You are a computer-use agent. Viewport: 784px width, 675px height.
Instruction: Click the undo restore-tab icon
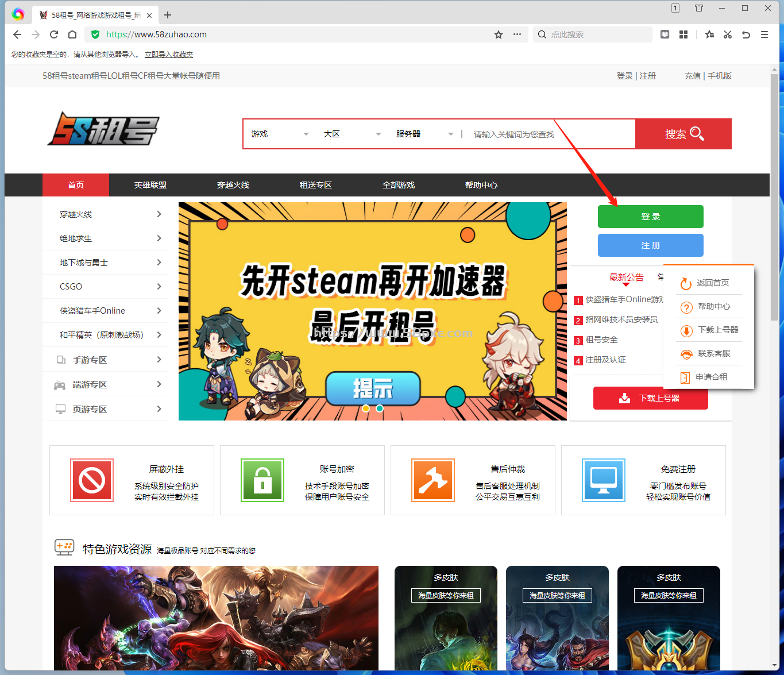coord(746,34)
